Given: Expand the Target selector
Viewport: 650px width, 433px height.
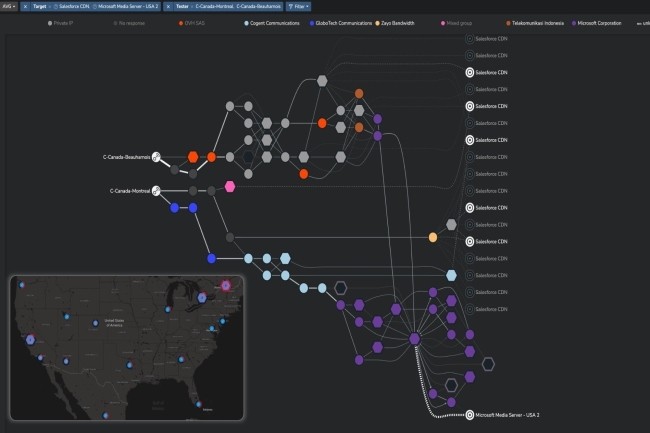Looking at the screenshot, I should coord(42,6).
